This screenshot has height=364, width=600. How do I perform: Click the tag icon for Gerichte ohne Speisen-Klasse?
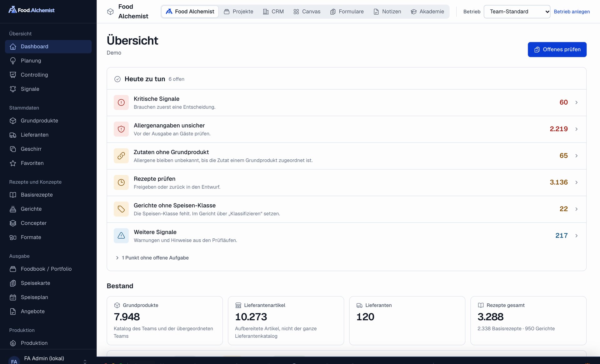click(121, 209)
